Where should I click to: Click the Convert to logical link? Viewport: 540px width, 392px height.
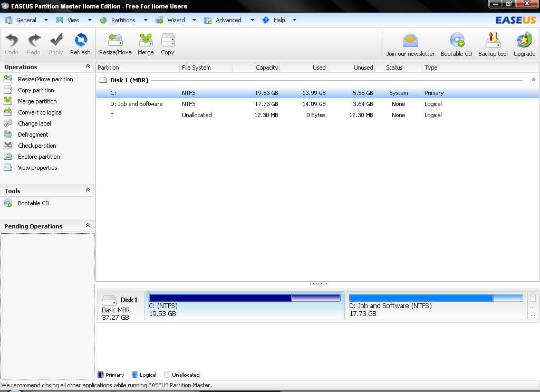click(x=40, y=112)
